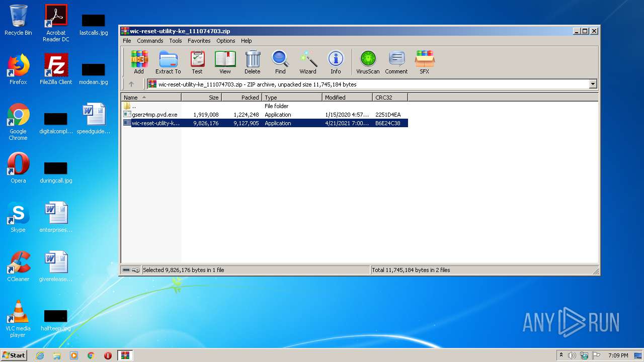Sort files by the Name column
Viewport: 644px width, 362px height.
[x=151, y=98]
